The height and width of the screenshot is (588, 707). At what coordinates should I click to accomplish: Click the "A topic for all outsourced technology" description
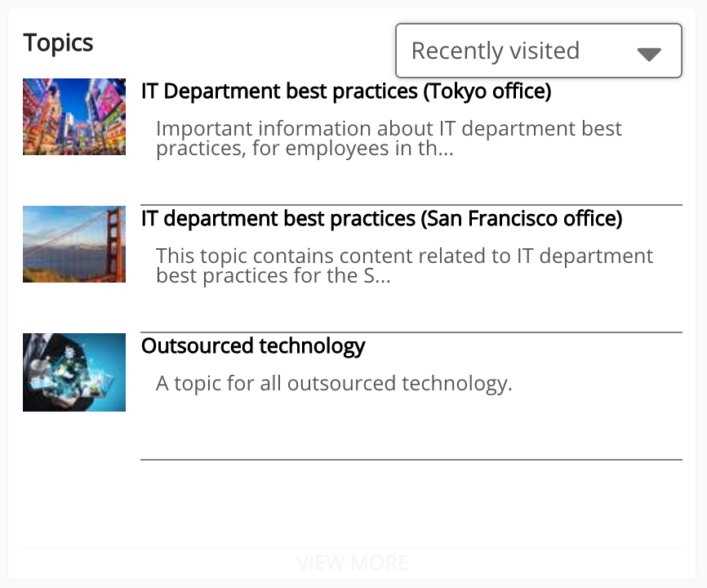(334, 384)
